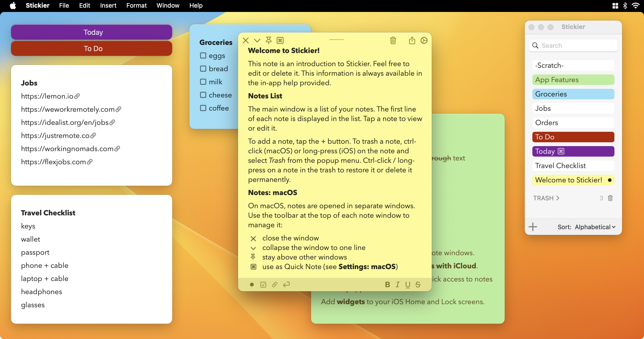Expand the TRASH section chevron
Screen dimensions: 644x339
point(558,198)
